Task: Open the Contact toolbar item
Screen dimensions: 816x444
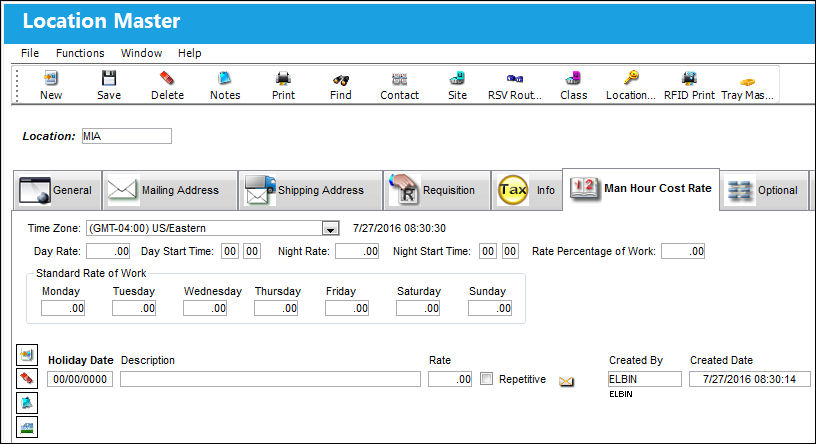Action: pyautogui.click(x=399, y=85)
